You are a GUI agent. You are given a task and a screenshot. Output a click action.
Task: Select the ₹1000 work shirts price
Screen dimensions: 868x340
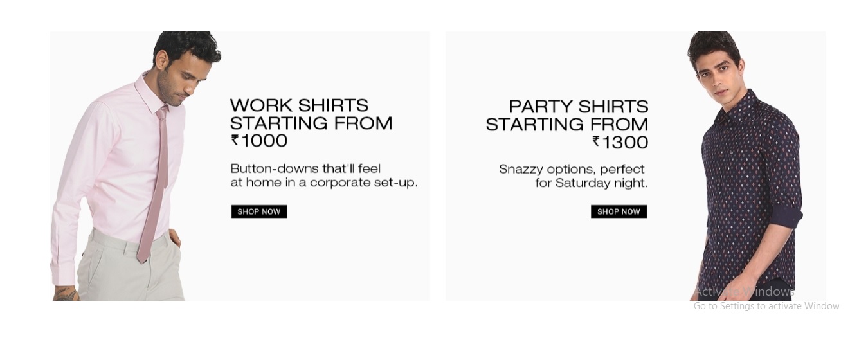pos(259,140)
